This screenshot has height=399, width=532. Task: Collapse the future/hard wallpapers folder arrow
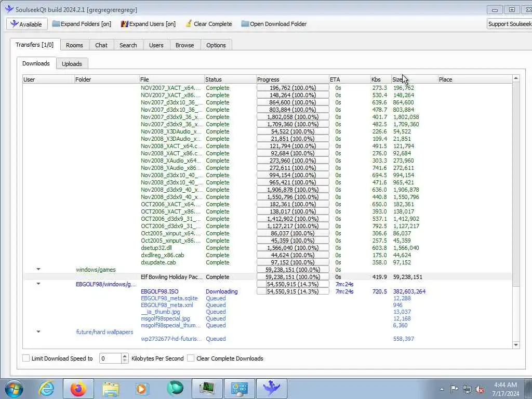(x=38, y=331)
